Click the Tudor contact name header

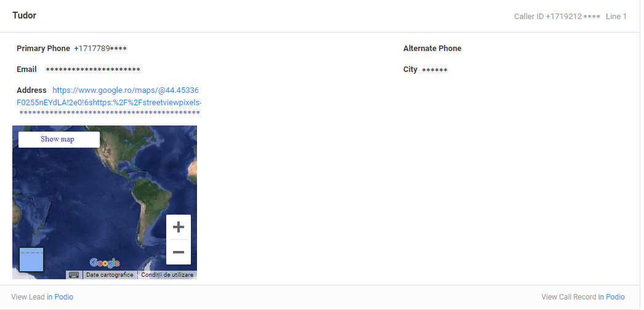click(x=24, y=15)
